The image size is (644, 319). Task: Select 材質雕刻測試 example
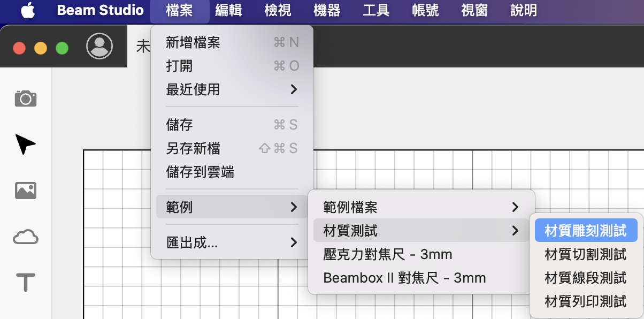[x=586, y=231]
